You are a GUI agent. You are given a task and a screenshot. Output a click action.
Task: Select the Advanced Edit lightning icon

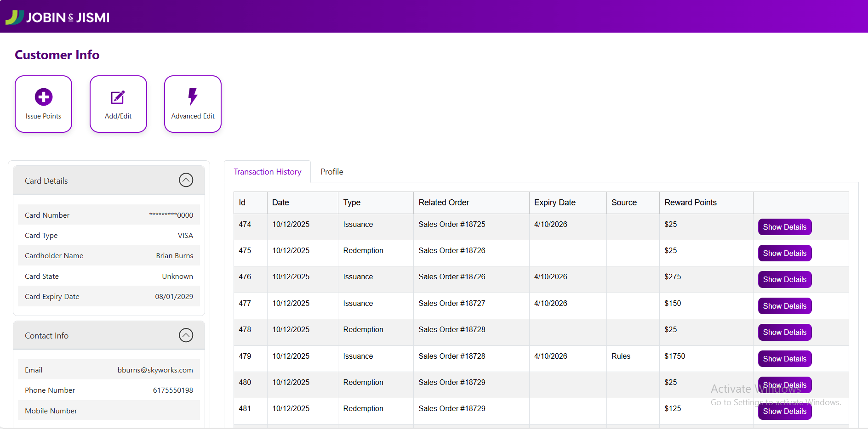[193, 96]
